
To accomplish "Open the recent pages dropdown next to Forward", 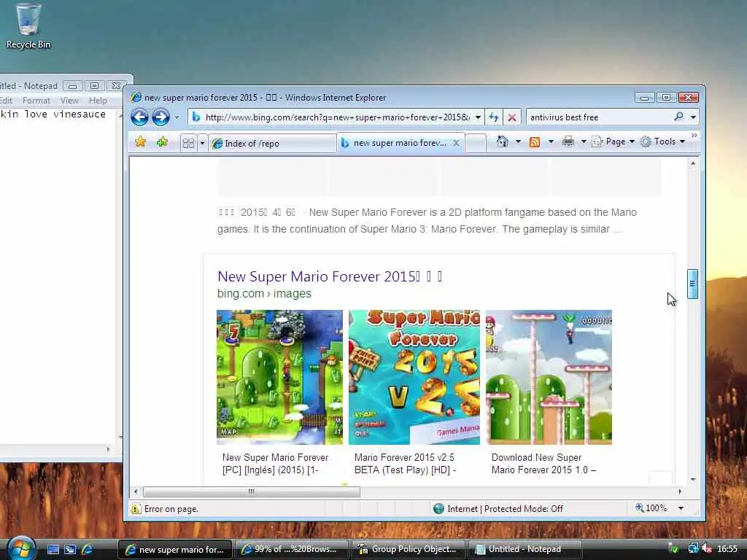I will [177, 117].
